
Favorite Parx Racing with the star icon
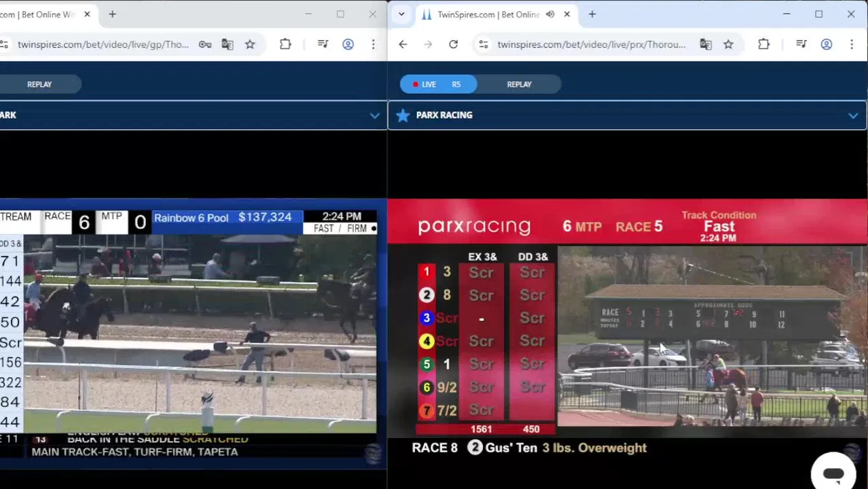[x=403, y=115]
